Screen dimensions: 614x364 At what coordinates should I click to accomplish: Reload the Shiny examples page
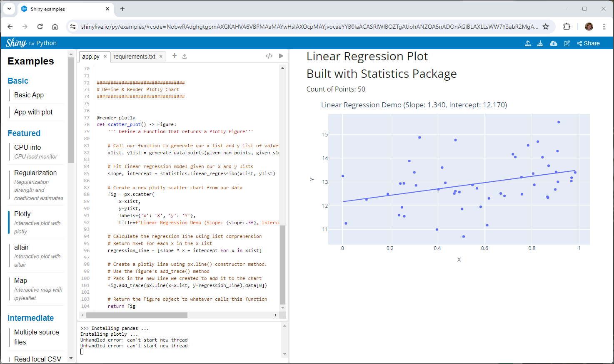click(x=40, y=27)
